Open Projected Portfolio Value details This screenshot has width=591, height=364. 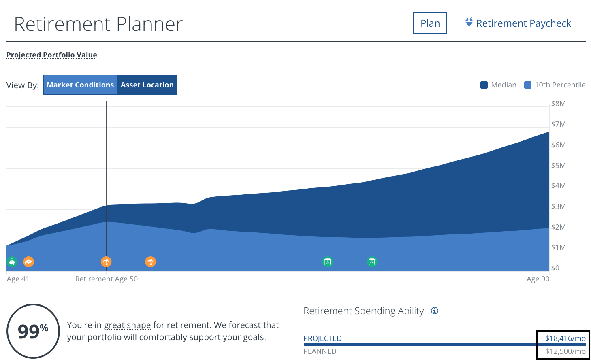click(51, 55)
